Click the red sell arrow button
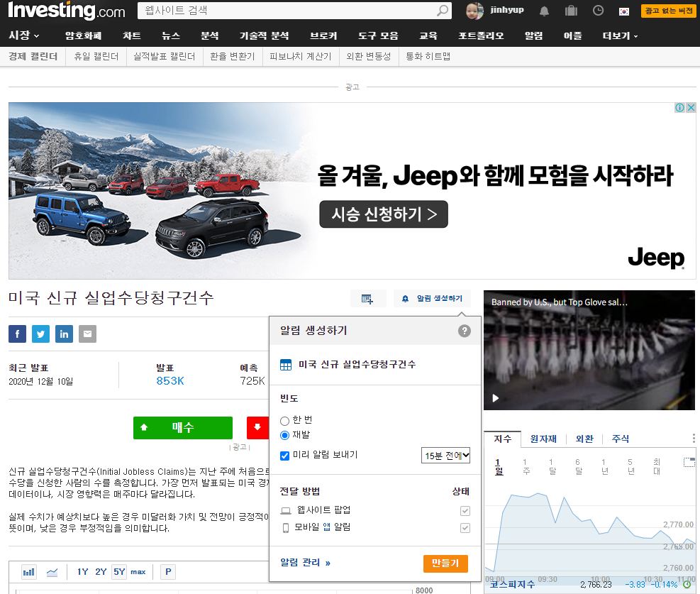This screenshot has width=700, height=594. (x=257, y=427)
